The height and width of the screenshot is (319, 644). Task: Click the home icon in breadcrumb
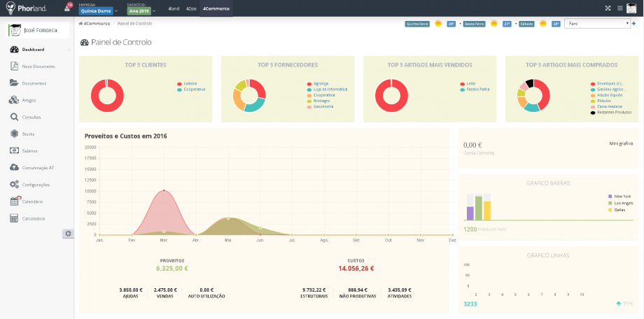coord(80,24)
